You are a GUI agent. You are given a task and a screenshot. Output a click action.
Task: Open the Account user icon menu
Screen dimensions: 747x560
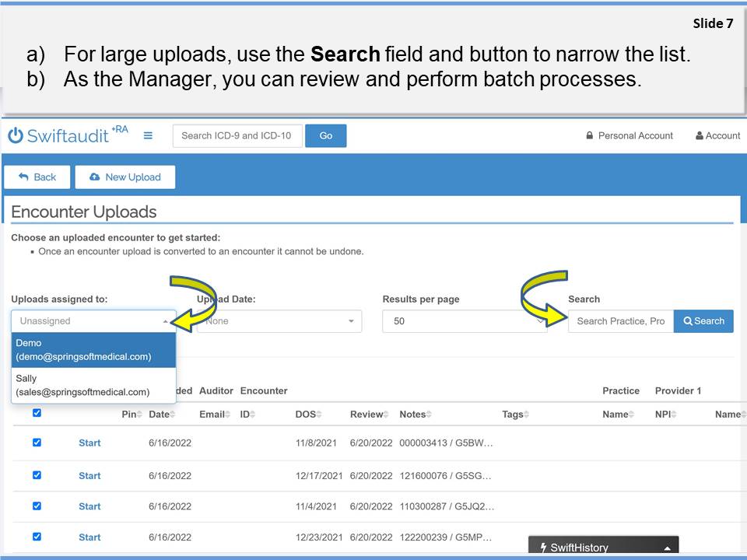click(x=699, y=136)
